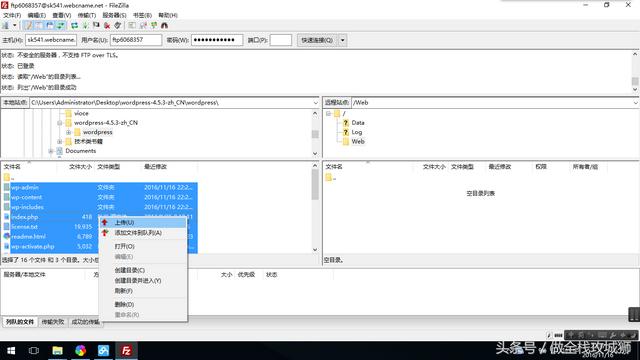Open the 查看(V) menu
640x360 pixels.
pyautogui.click(x=61, y=15)
